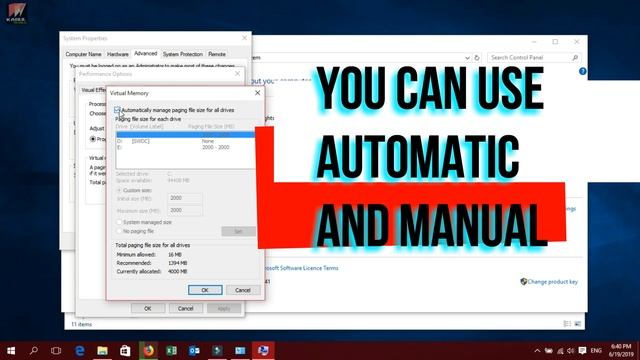Open the System Protection tab
This screenshot has width=640, height=360.
(182, 54)
